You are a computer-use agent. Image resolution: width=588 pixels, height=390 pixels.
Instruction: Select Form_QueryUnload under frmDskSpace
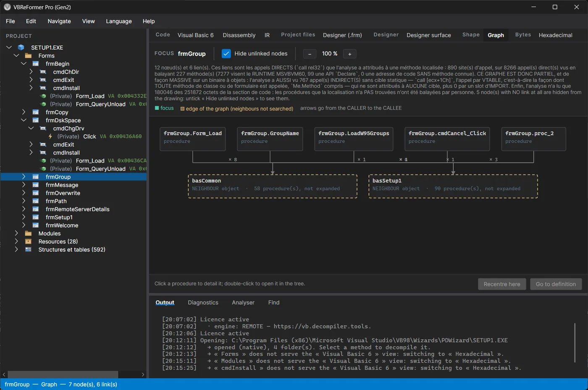pos(101,169)
